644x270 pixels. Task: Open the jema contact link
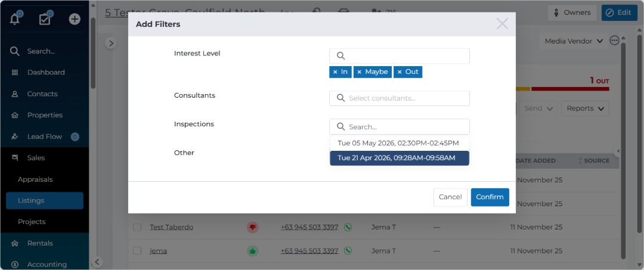[158, 251]
